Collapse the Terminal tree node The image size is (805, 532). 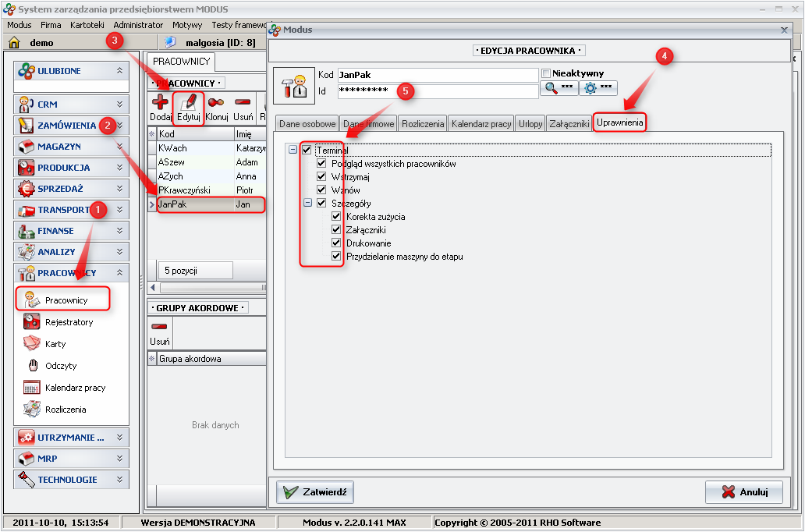pyautogui.click(x=293, y=150)
